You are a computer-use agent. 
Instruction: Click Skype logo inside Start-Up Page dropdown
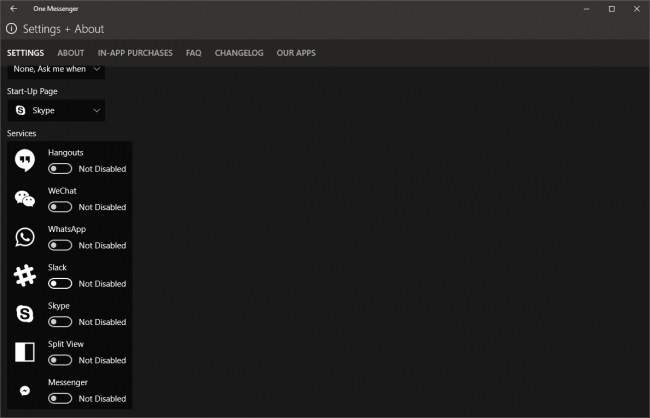(x=20, y=110)
